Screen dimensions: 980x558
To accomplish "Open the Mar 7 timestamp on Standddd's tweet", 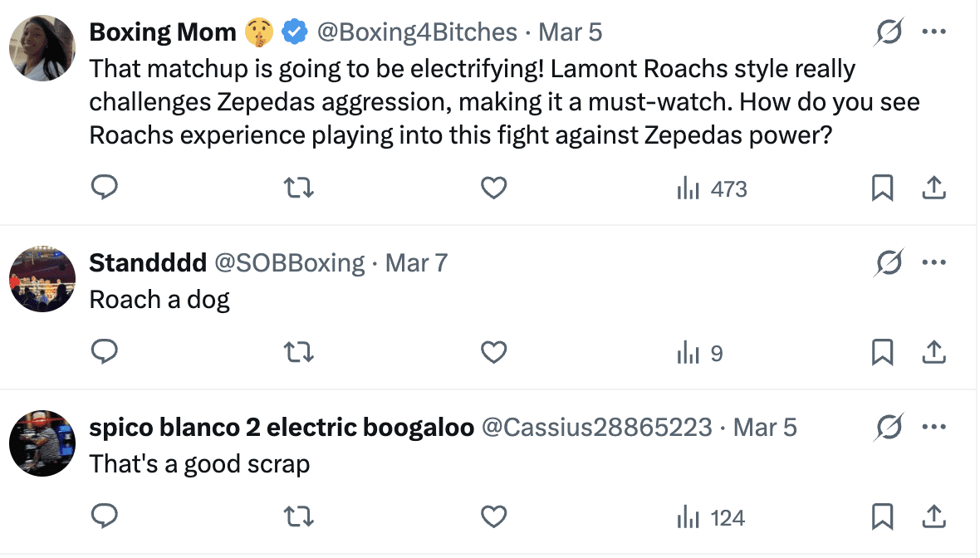I will click(416, 263).
